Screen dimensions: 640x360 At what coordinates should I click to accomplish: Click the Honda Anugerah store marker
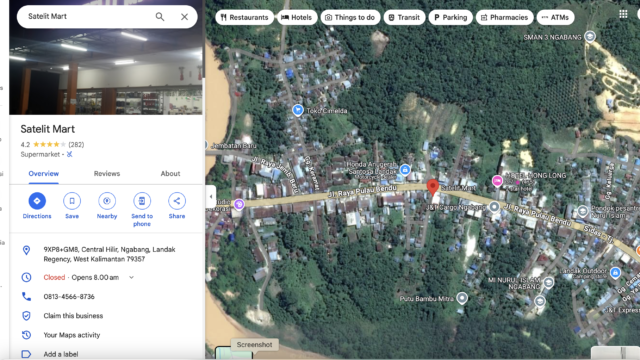pyautogui.click(x=404, y=169)
